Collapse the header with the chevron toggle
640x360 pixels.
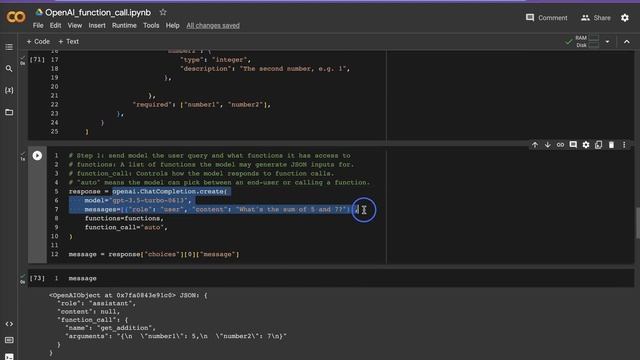tap(627, 42)
